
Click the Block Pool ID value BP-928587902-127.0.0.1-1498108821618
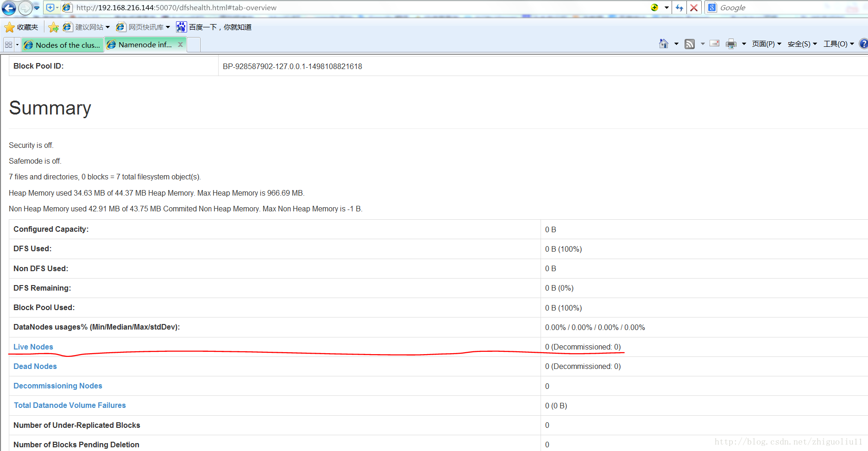coord(292,66)
